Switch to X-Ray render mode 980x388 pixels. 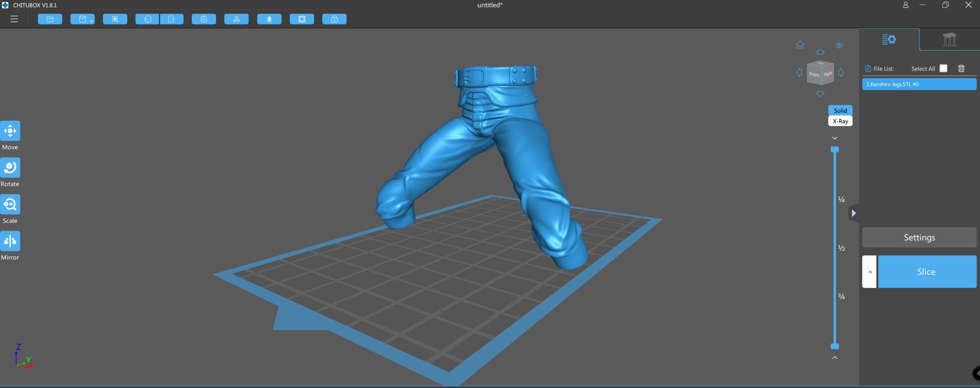point(840,121)
